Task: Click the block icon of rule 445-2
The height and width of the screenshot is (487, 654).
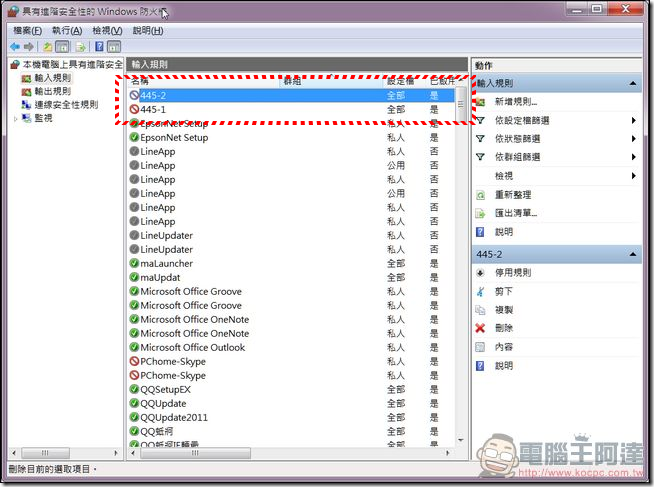Action: click(134, 95)
